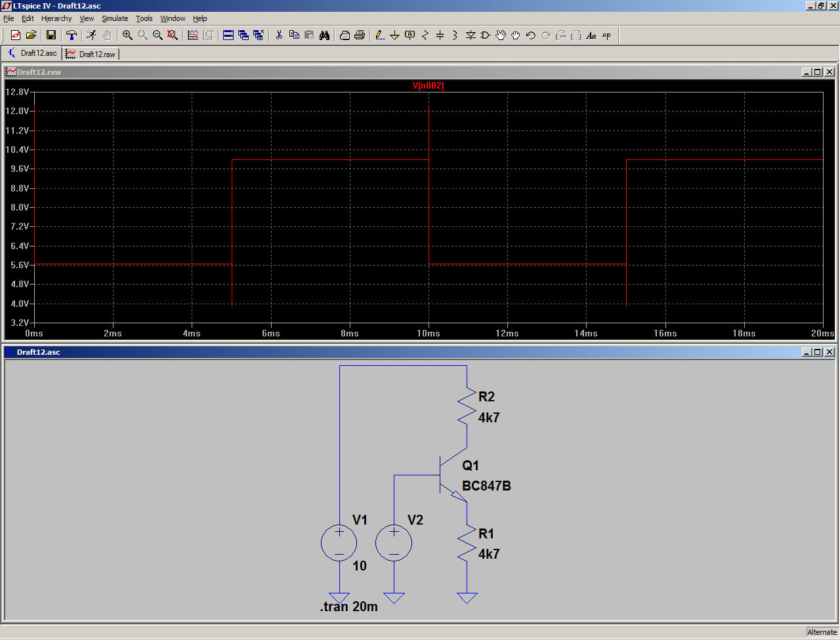
Task: Click the Draft12.raw plot window title bar
Action: coord(420,72)
